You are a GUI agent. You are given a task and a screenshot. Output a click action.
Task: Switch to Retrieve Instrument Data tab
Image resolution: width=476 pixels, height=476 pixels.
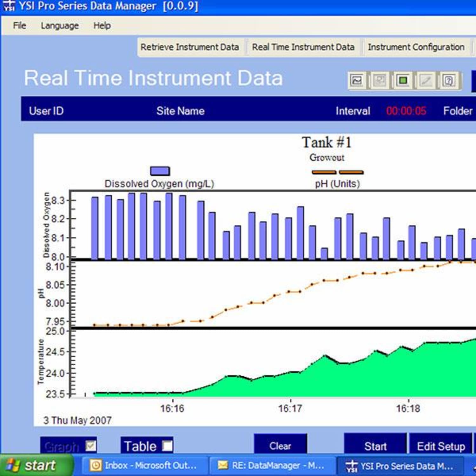coord(190,47)
